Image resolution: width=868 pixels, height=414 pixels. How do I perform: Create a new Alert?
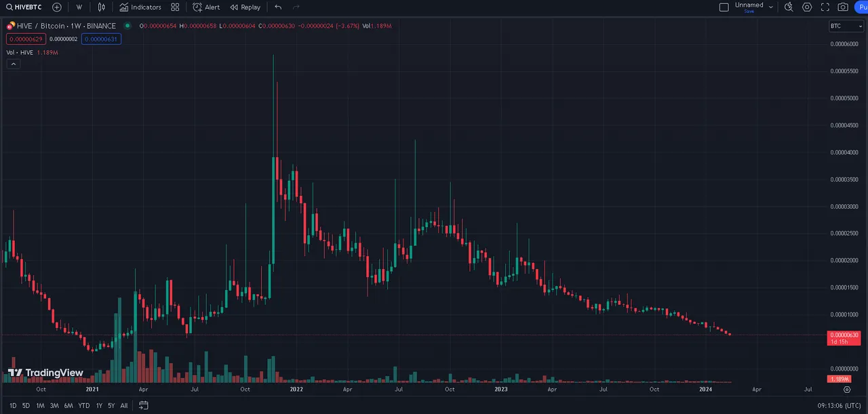coord(206,7)
